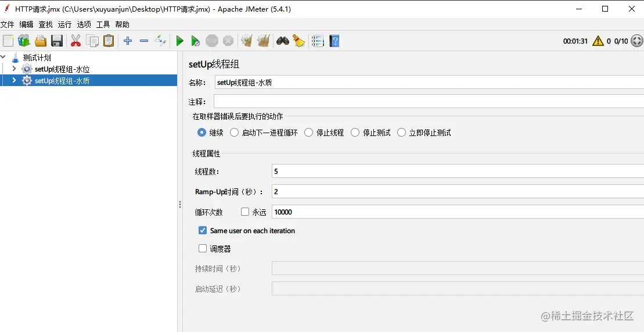
Task: Click the 注释 input field
Action: point(429,101)
